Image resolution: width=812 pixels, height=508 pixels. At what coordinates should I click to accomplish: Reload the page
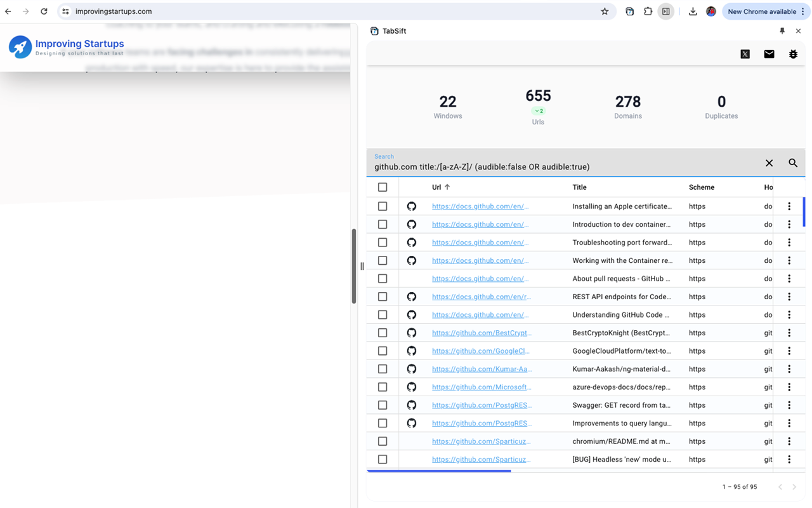click(x=44, y=11)
